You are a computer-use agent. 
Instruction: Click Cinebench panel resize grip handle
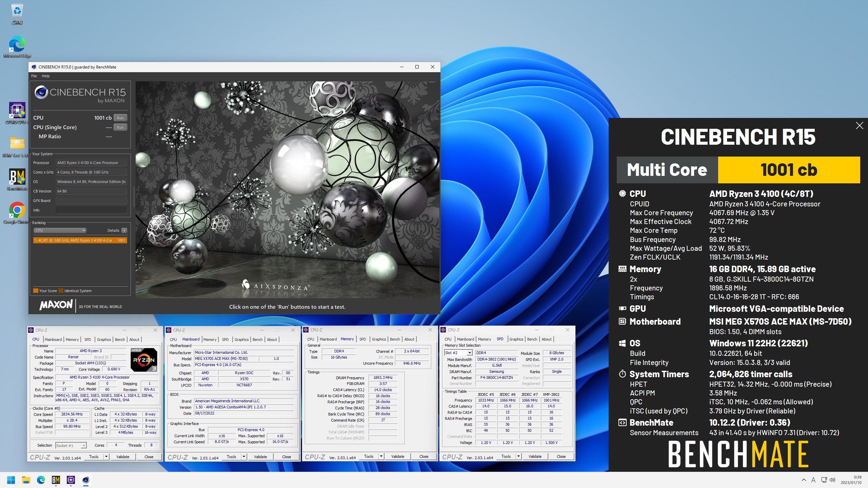coord(134,197)
